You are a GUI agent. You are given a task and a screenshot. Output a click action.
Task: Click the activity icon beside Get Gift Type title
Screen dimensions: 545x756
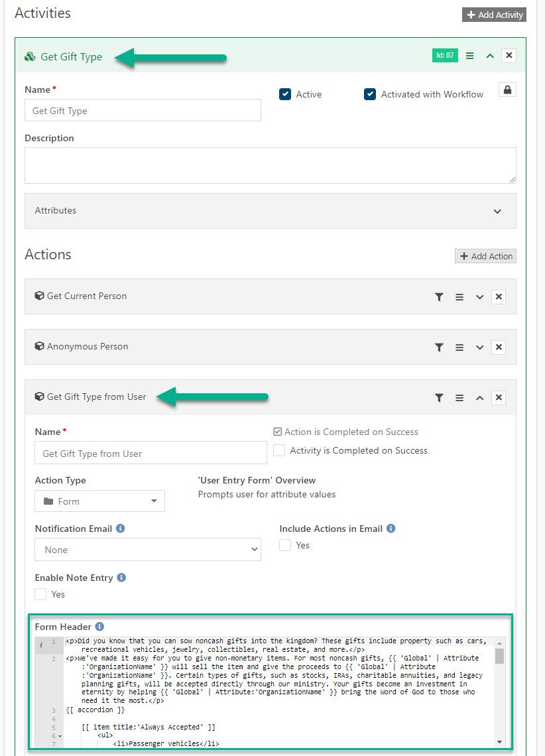pos(30,57)
